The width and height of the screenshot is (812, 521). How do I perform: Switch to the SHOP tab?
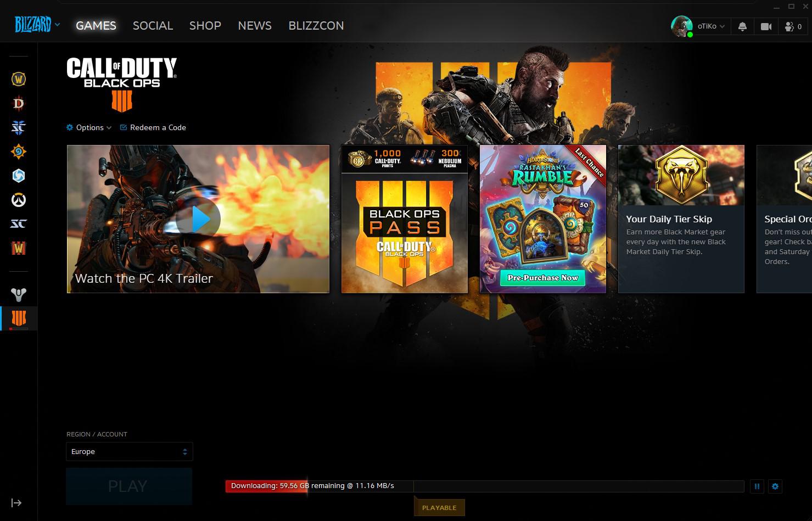205,26
